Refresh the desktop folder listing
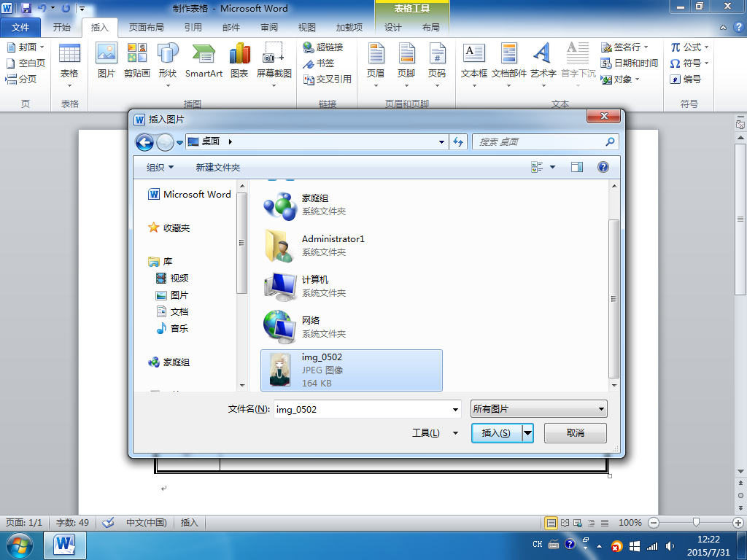 [458, 142]
